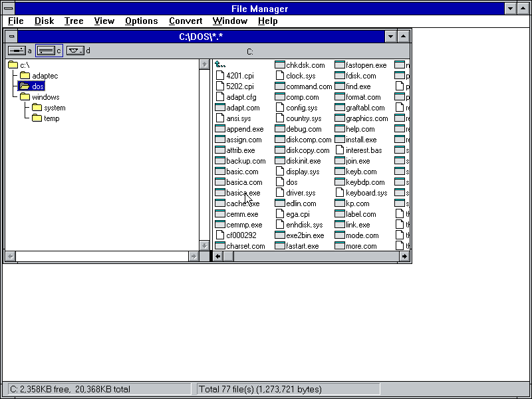Select the ega.cpi file icon

[x=280, y=213]
